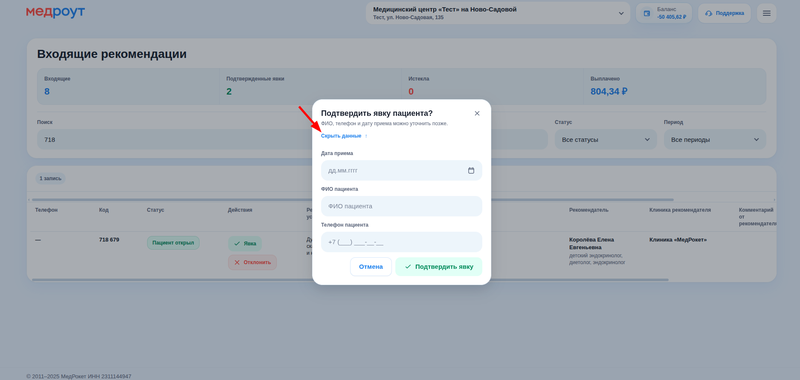Open the calendar picker in date field

coord(471,170)
